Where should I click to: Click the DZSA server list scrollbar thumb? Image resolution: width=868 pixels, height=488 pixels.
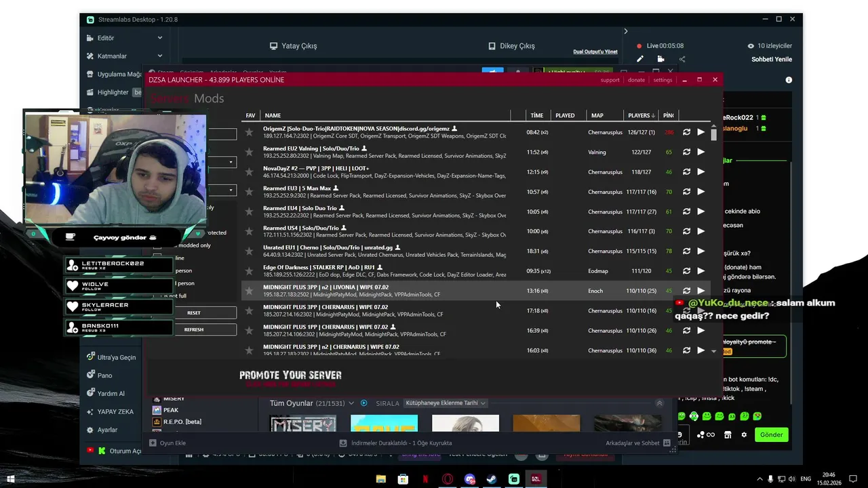pos(714,134)
